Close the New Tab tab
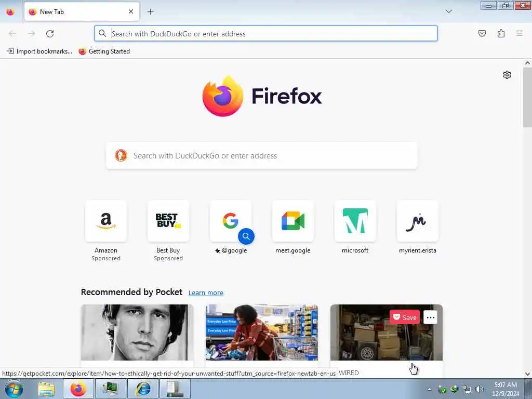The width and height of the screenshot is (532, 399). click(131, 11)
